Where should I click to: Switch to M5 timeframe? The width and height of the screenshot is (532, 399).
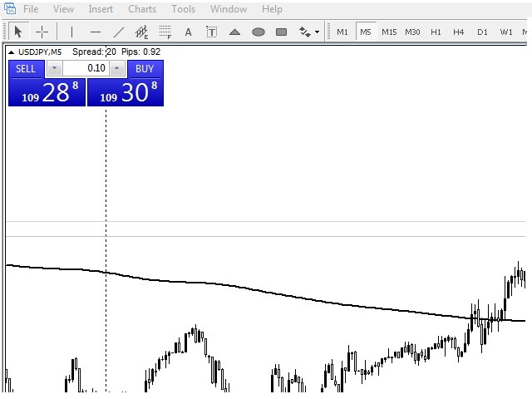tap(366, 32)
